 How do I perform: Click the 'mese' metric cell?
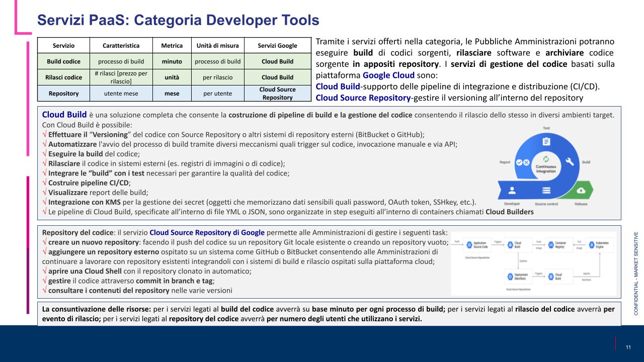172,94
